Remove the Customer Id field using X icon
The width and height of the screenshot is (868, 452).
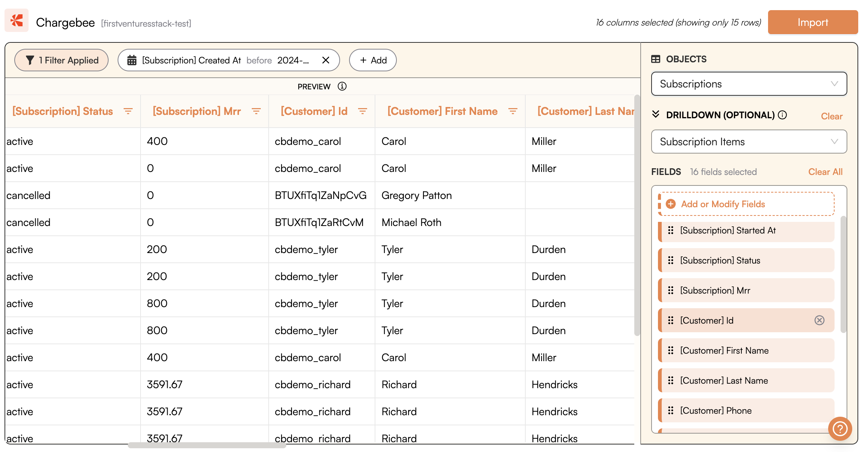point(820,320)
